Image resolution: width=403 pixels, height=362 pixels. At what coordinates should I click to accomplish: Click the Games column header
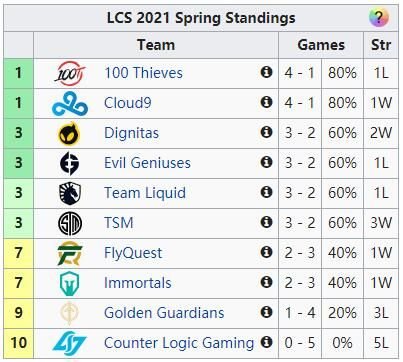click(321, 45)
